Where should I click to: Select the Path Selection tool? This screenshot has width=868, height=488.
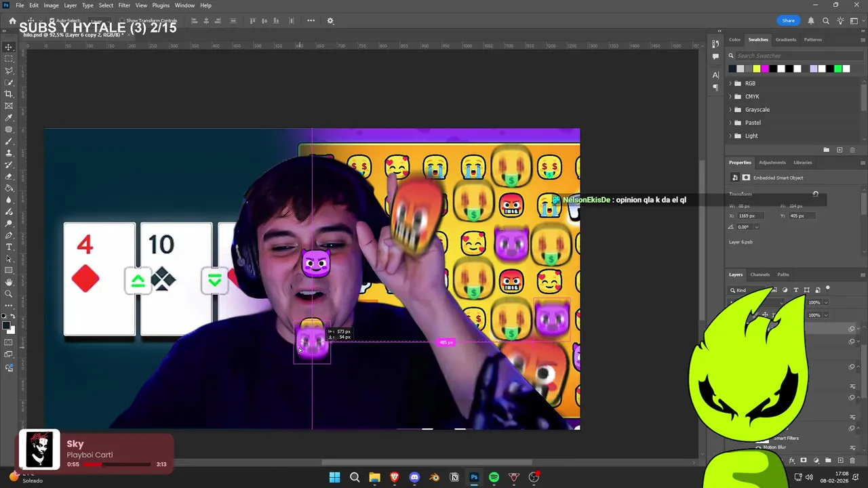pos(9,259)
